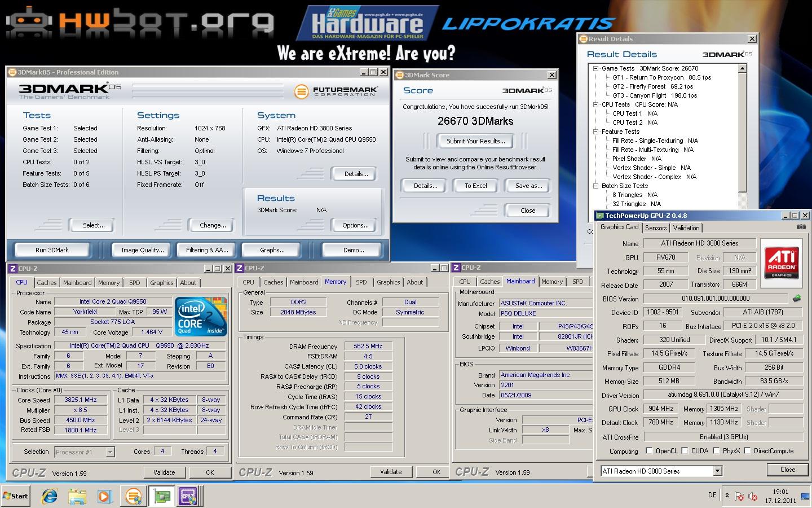Click Save as button in Score window
Viewport: 812px width, 508px height.
click(528, 186)
